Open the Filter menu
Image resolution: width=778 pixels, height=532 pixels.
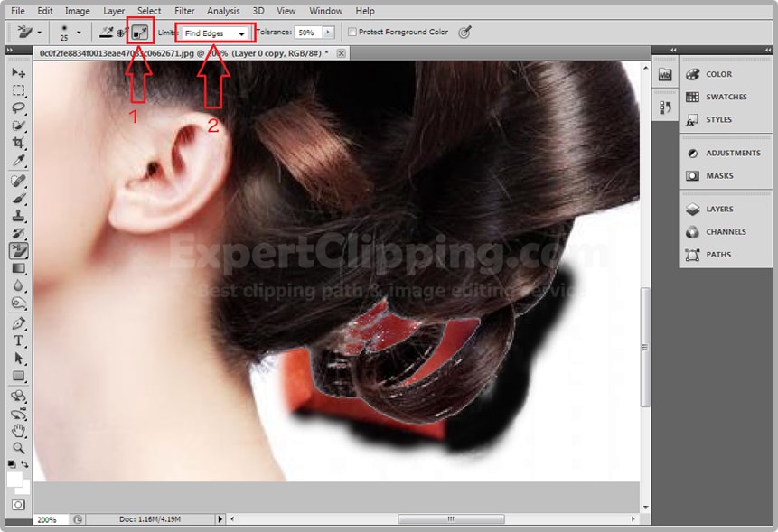coord(184,11)
